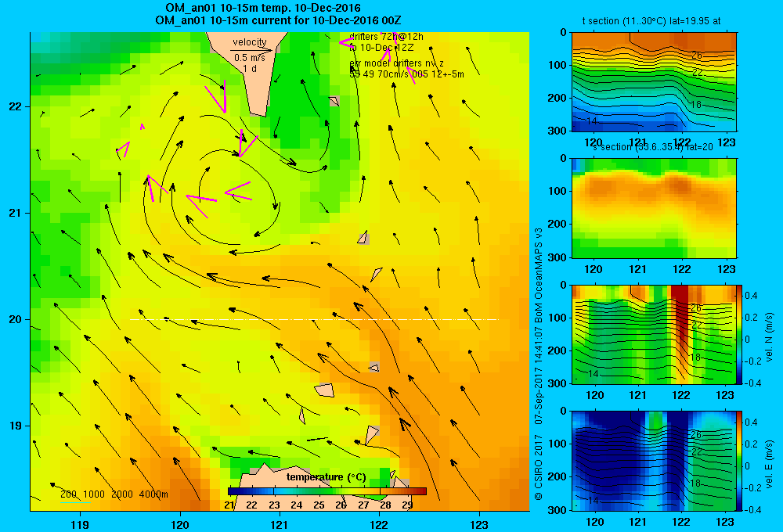Screen dimensions: 783x532
Task: Click longitude label 121 on the main map axis
Action: (280, 524)
